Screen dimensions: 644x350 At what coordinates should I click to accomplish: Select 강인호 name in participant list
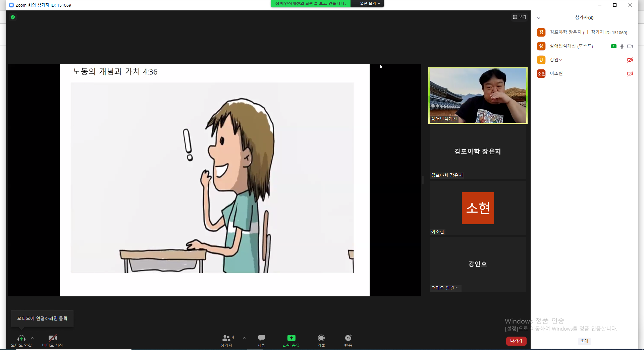click(x=556, y=60)
